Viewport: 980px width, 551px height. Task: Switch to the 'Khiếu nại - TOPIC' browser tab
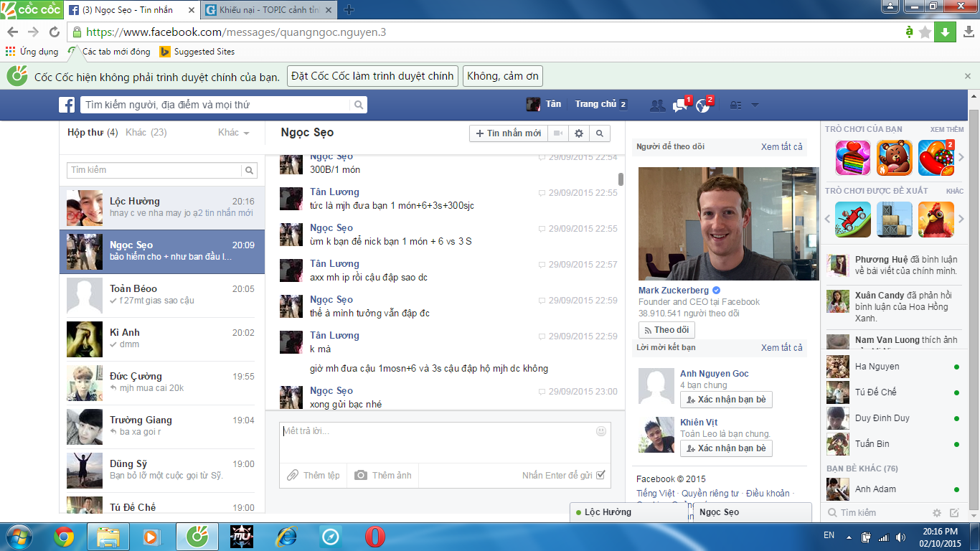point(269,10)
